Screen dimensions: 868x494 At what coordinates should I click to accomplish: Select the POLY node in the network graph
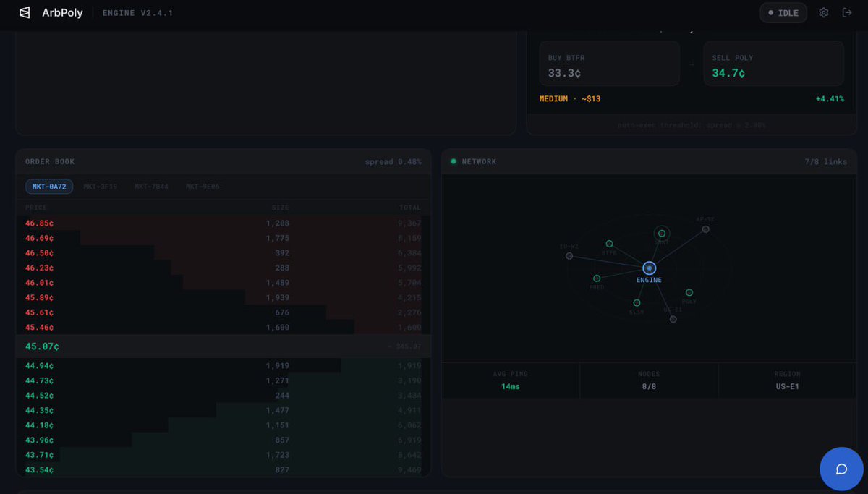pos(689,292)
